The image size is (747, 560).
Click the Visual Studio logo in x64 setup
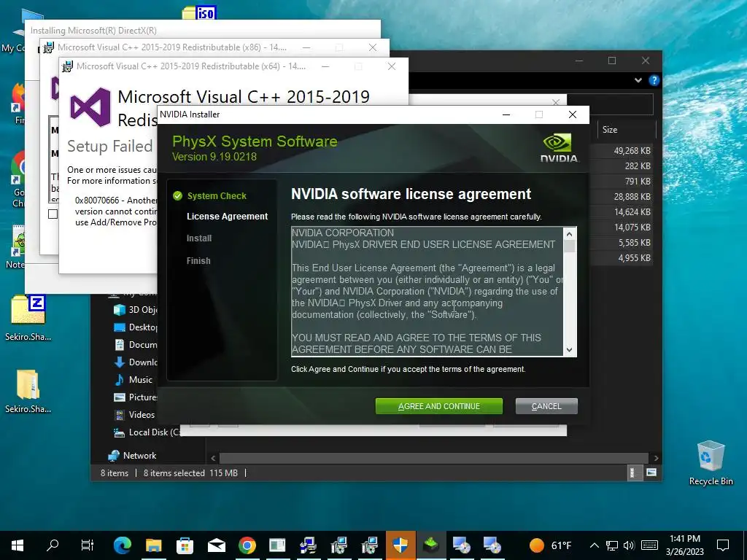coord(90,107)
